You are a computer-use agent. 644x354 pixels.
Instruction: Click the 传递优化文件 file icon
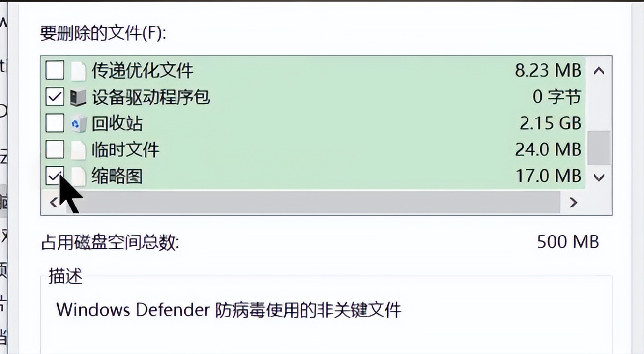tap(77, 70)
